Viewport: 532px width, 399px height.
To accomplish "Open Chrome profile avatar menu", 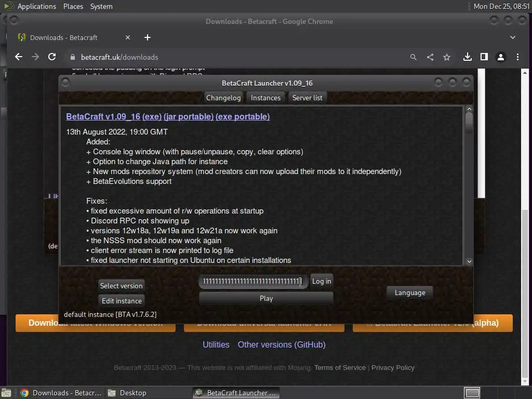I will tap(501, 57).
